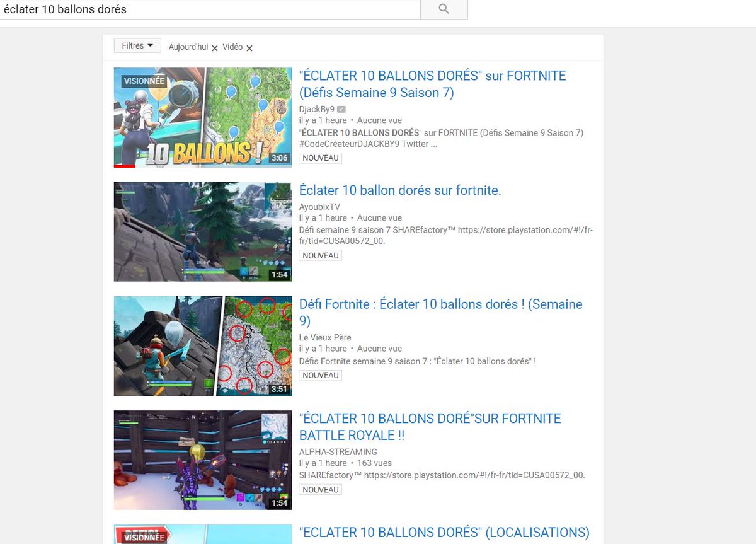Viewport: 756px width, 544px height.
Task: Click the NOUVEAU badge on the AyoubixTV video
Action: point(321,255)
